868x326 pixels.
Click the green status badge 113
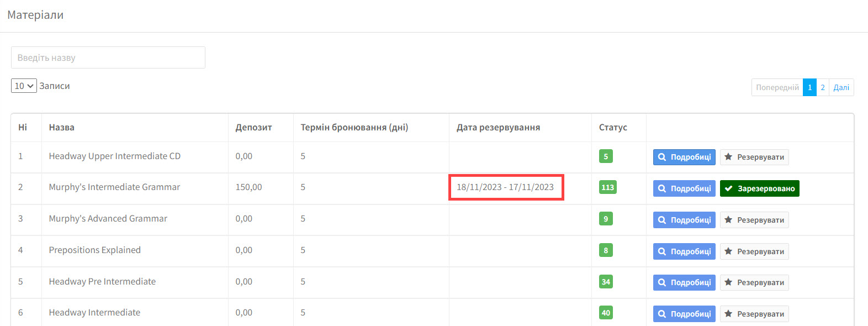click(607, 187)
